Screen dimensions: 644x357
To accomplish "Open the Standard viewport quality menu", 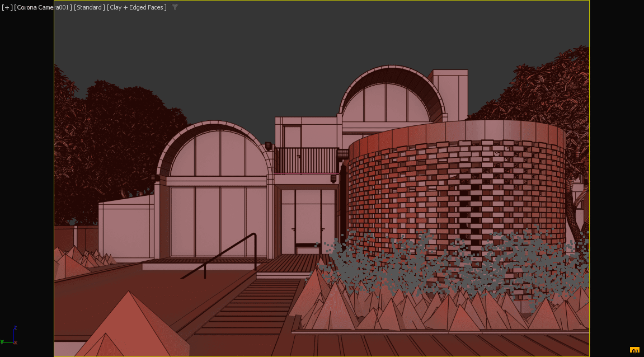I will pos(89,7).
